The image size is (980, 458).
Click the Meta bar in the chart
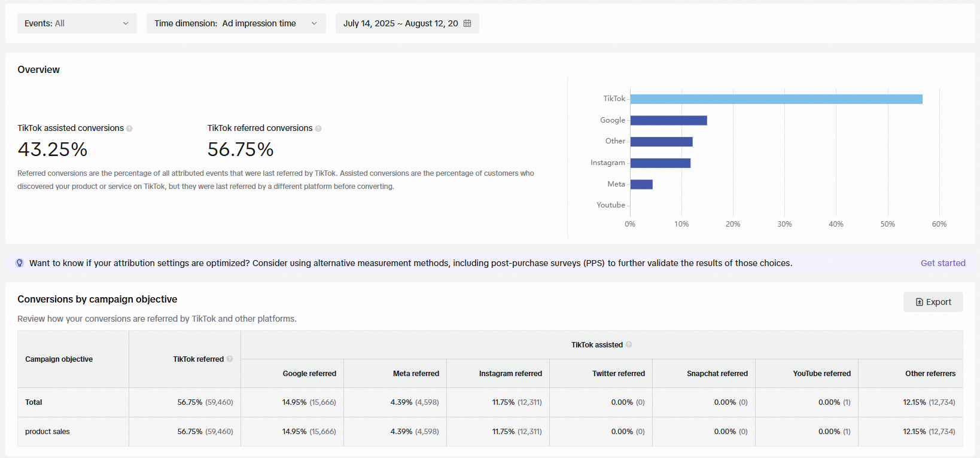tap(641, 184)
